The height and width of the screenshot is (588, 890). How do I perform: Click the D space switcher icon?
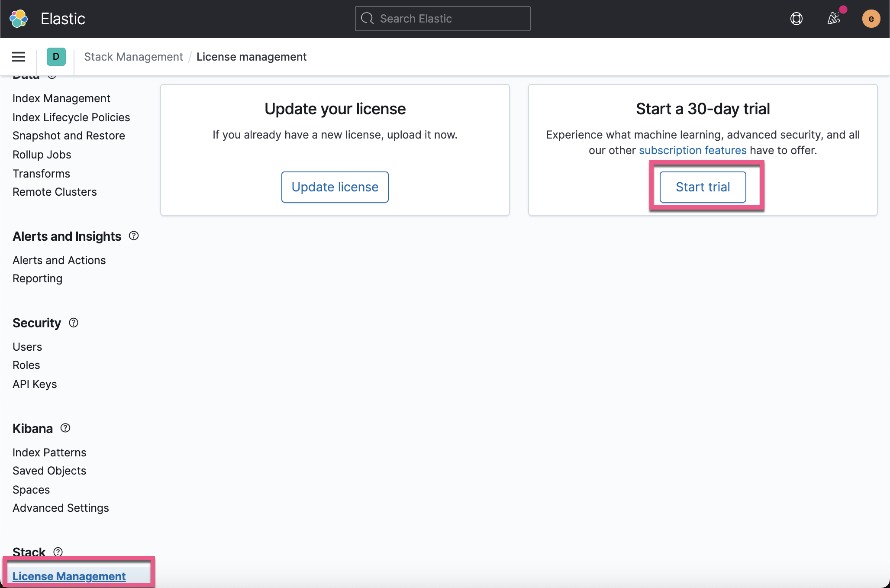coord(56,56)
